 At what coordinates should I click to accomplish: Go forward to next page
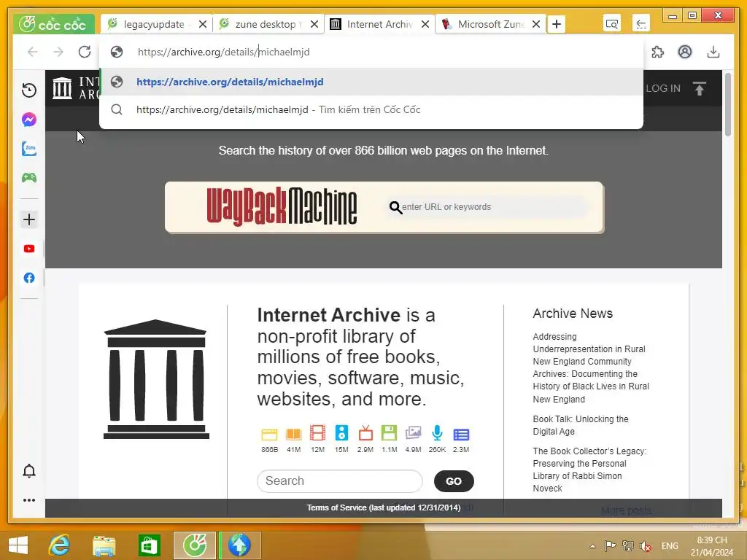(58, 52)
